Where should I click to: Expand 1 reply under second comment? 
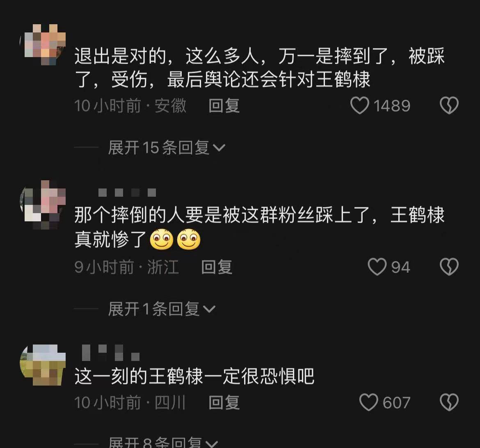[x=162, y=309]
